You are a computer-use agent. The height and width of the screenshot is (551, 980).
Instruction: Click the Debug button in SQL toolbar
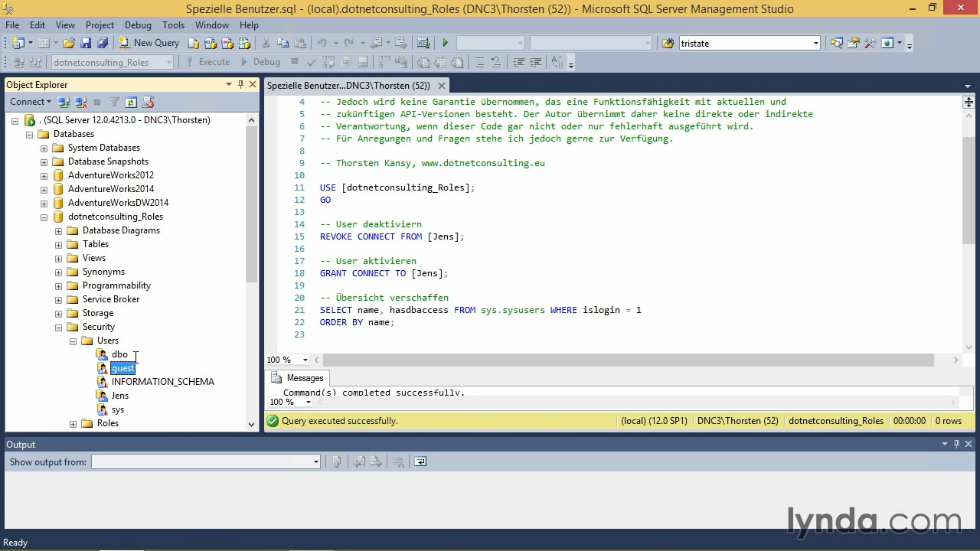(x=260, y=62)
